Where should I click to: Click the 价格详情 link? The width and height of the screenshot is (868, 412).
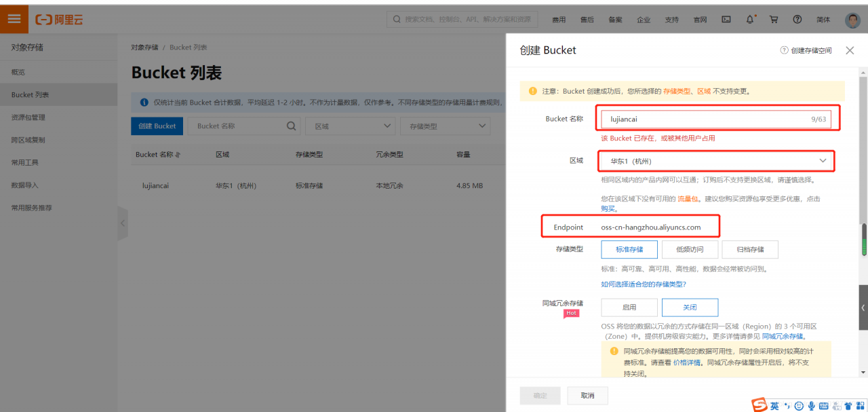point(688,363)
